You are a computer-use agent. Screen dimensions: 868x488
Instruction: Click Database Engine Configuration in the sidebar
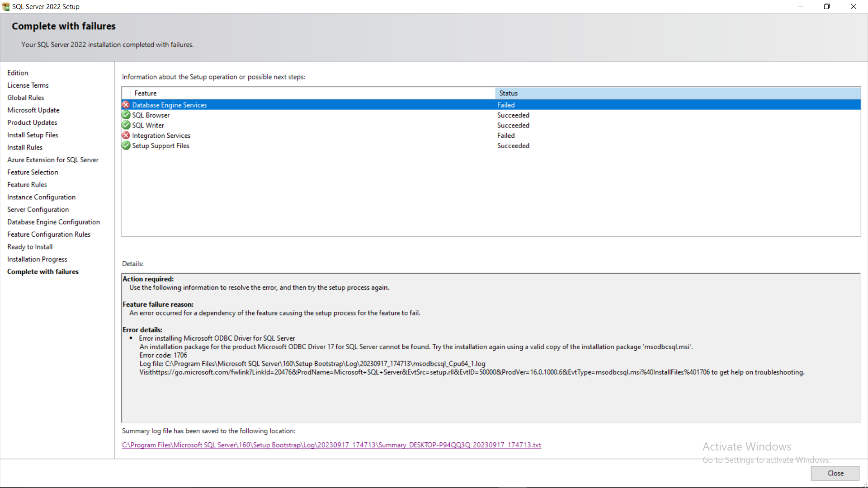pyautogui.click(x=53, y=222)
